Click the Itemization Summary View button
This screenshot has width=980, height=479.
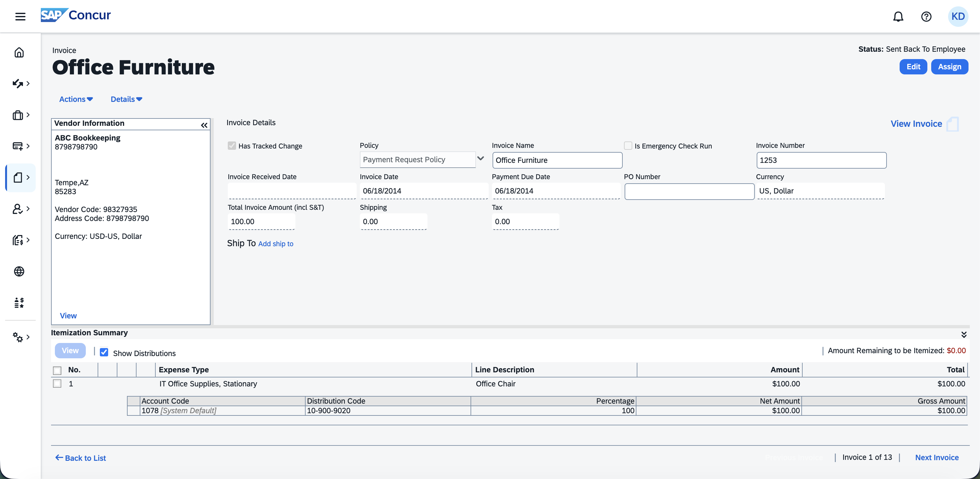[x=70, y=350]
